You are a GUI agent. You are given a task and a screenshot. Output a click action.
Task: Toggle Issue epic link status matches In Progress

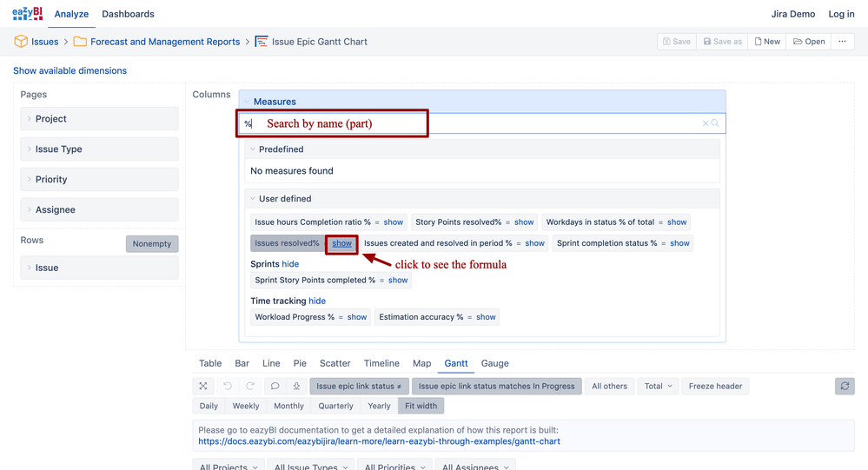click(496, 386)
